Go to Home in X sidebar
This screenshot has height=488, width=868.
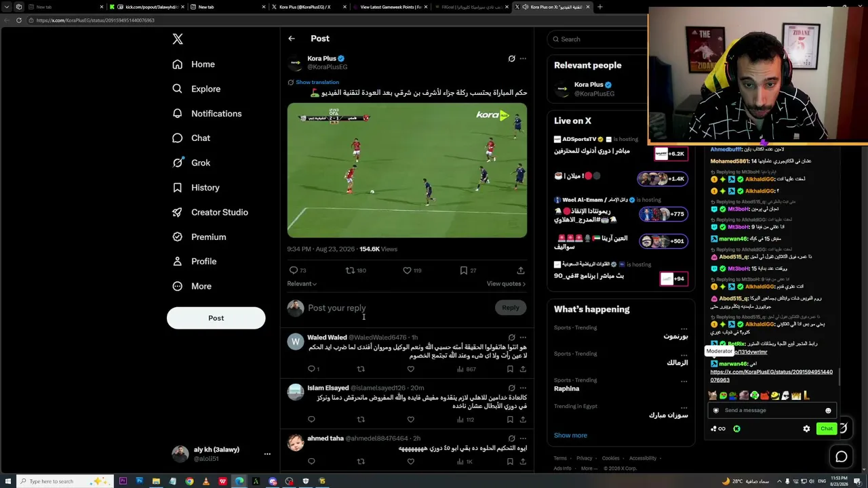coord(193,64)
